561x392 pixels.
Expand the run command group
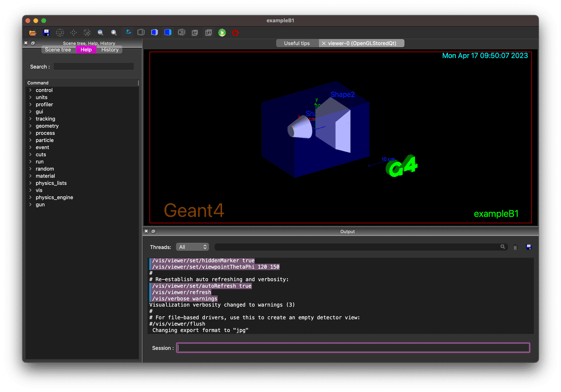30,162
